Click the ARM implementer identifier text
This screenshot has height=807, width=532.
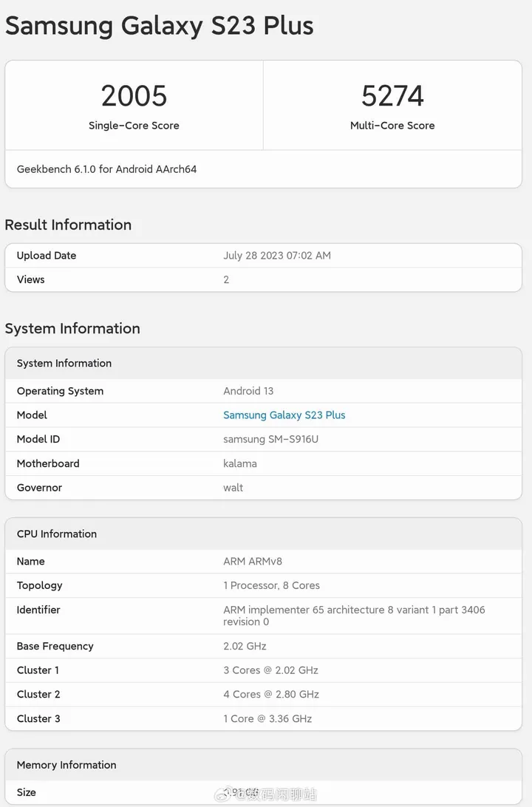coord(354,610)
